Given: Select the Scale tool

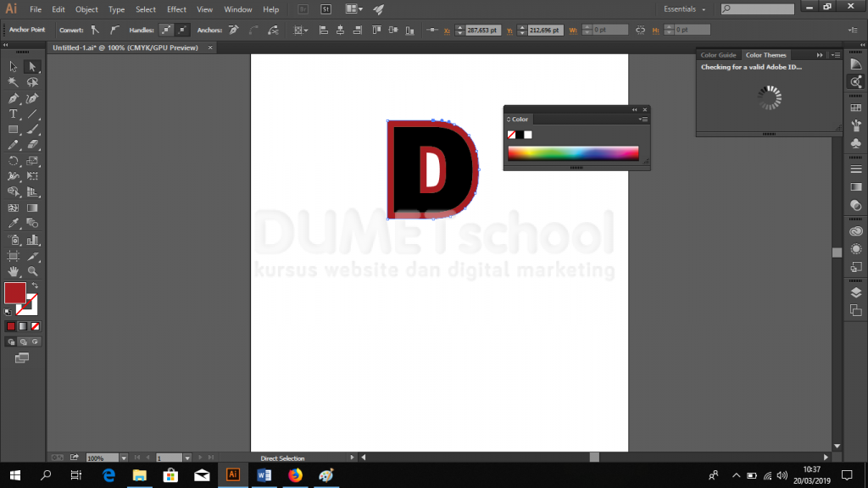Looking at the screenshot, I should coord(32,161).
